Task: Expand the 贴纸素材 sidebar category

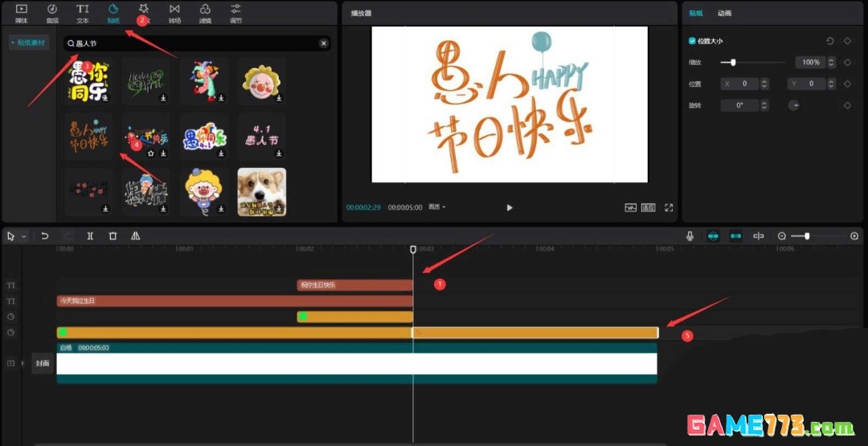Action: (x=29, y=43)
